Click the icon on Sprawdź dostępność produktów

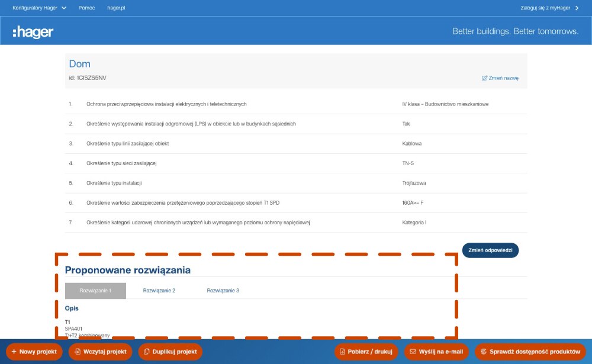[x=483, y=352]
